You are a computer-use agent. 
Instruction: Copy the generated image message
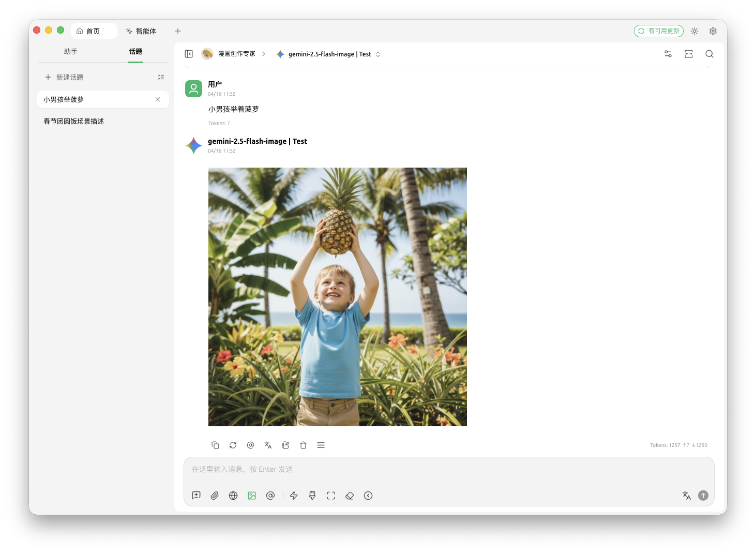pos(215,445)
